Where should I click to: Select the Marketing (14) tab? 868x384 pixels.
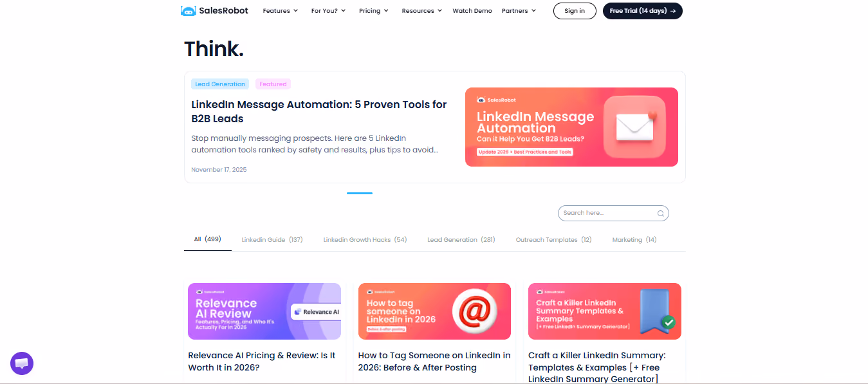click(x=634, y=239)
